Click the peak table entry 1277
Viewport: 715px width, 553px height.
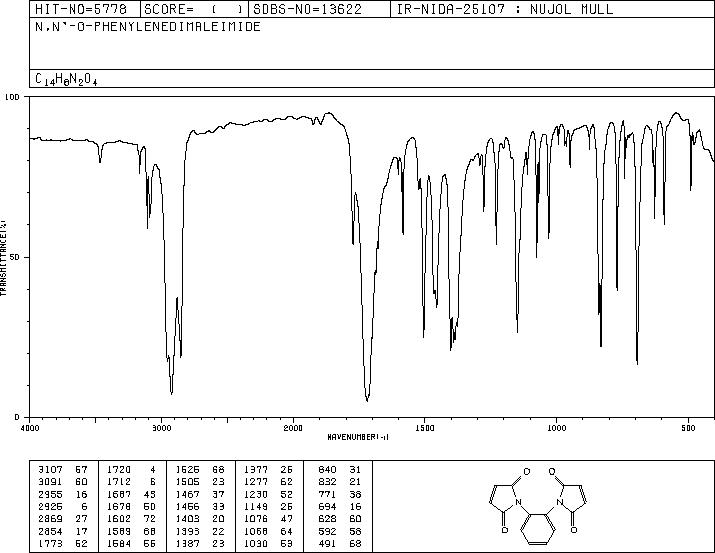point(256,482)
